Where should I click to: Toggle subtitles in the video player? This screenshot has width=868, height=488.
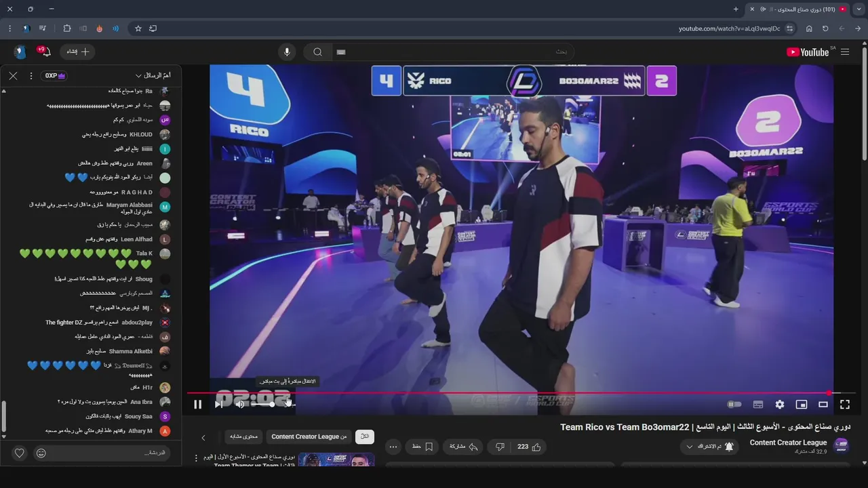pyautogui.click(x=758, y=405)
